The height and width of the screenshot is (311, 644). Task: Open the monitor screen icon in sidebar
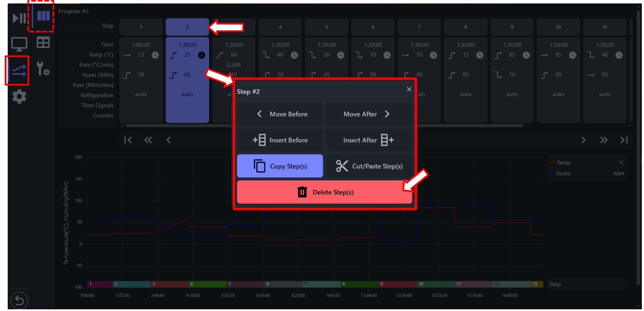click(x=19, y=44)
